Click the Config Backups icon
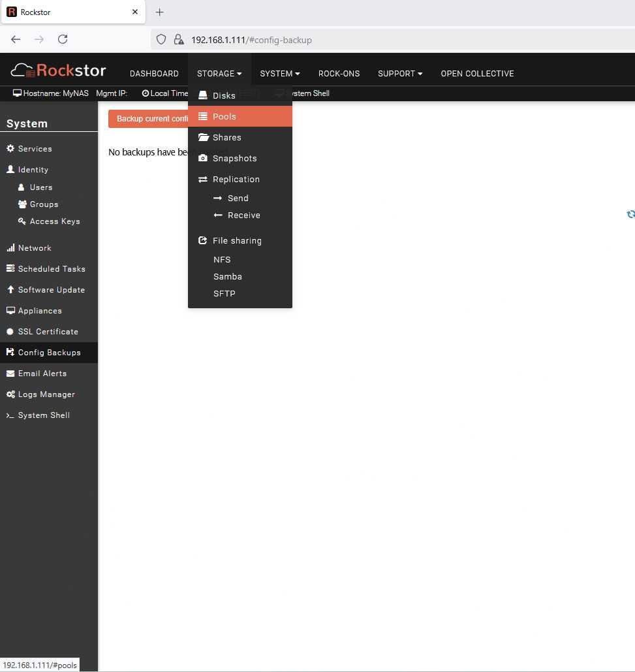 10,352
